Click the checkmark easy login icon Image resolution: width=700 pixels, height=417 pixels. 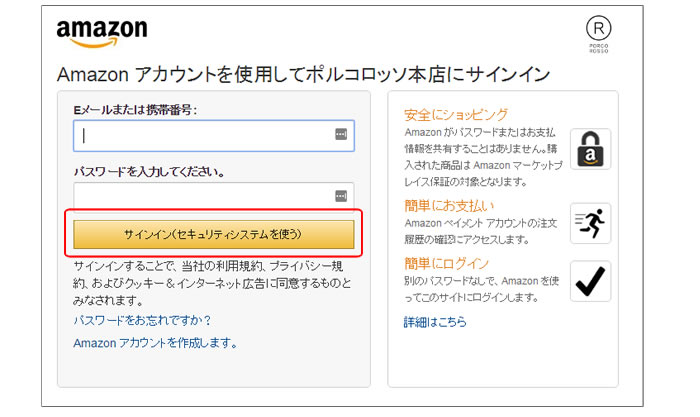[x=590, y=281]
